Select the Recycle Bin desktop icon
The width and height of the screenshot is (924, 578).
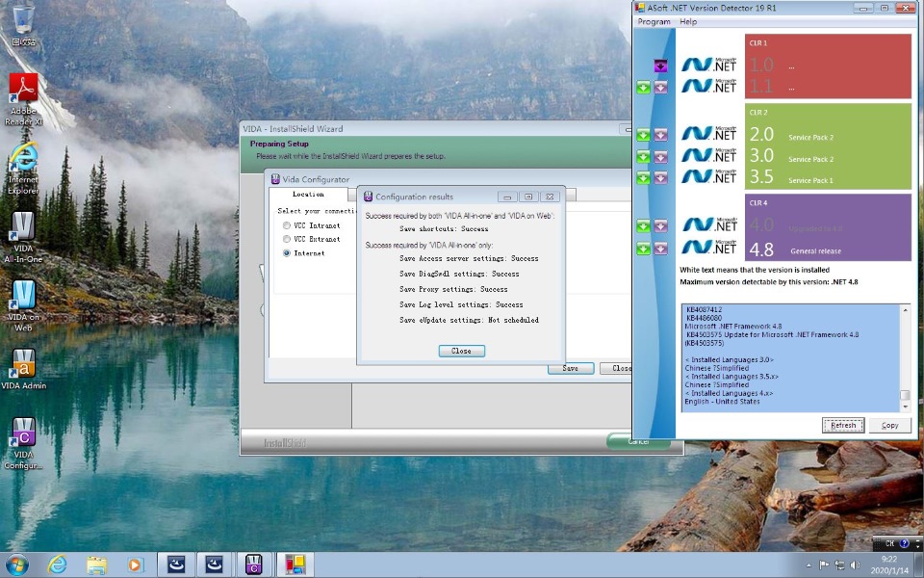(x=23, y=25)
